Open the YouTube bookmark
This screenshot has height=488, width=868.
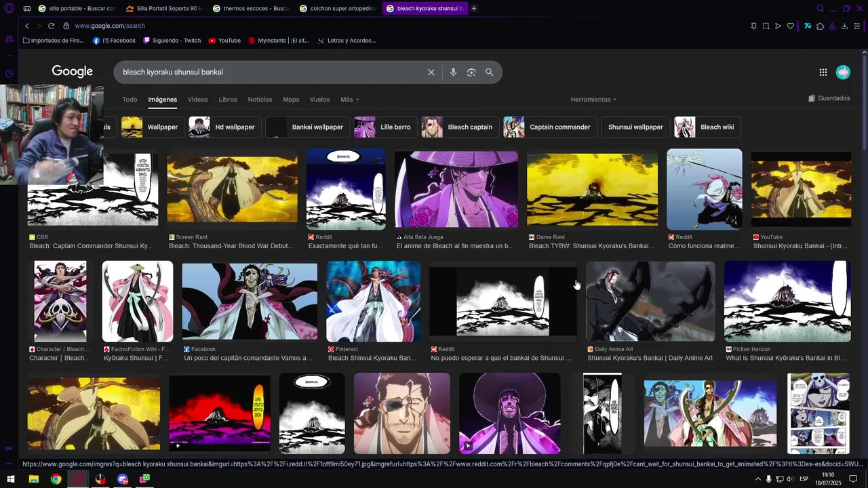(x=224, y=41)
